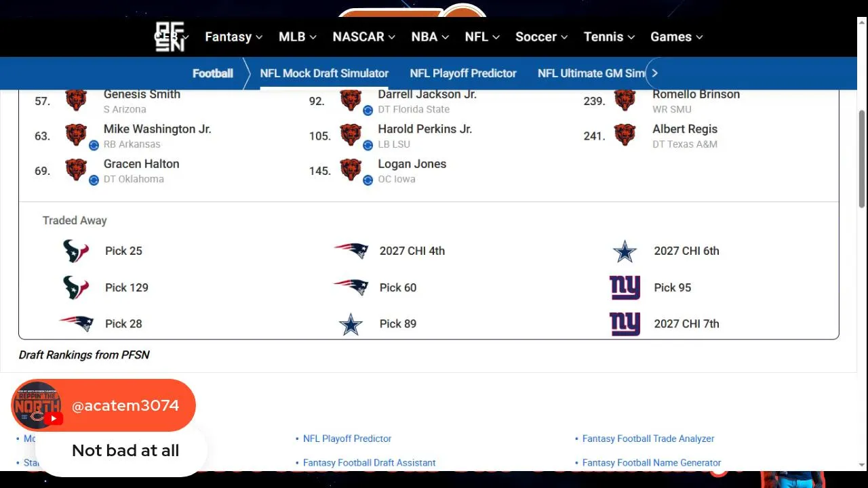Viewport: 868px width, 488px height.
Task: Select player name Logan Jones
Action: [412, 164]
